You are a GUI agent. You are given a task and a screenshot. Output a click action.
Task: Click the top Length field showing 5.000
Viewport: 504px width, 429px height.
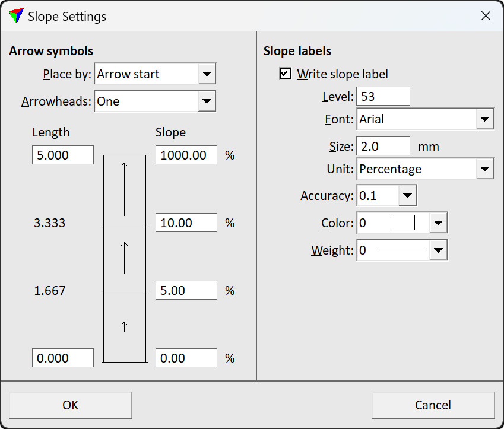coord(62,155)
